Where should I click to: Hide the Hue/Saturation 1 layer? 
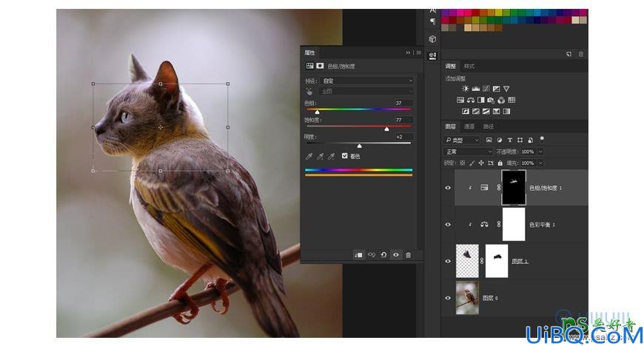tap(448, 188)
